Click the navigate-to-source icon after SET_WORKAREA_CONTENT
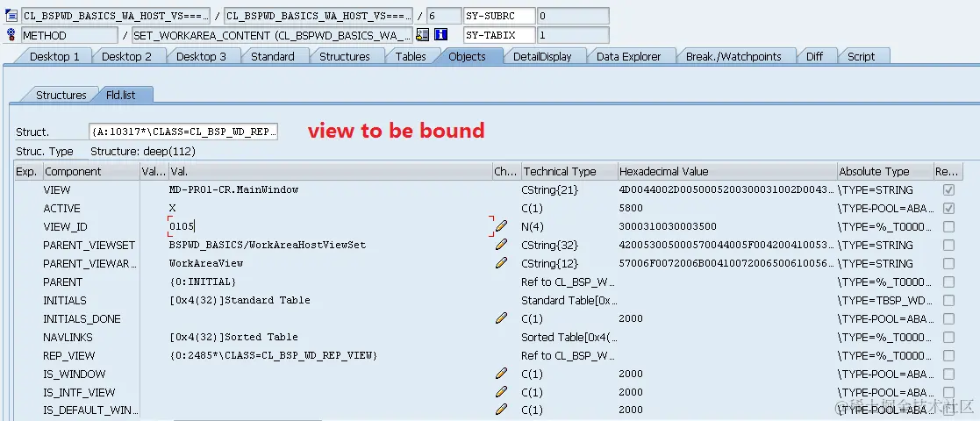This screenshot has height=421, width=980. coord(423,35)
